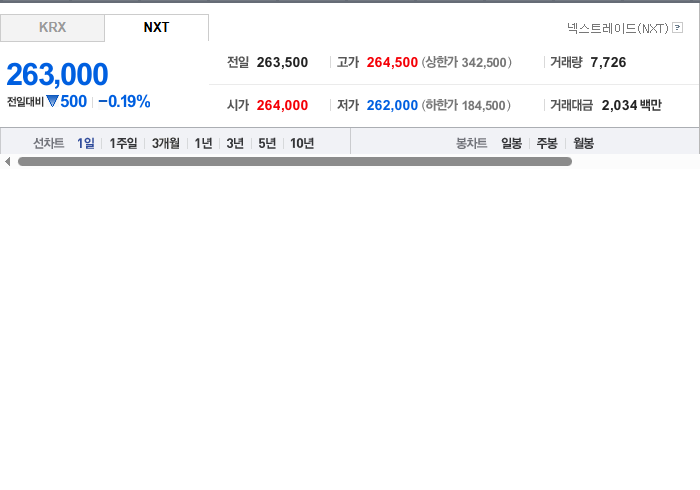Click the 시가 value 264,000
This screenshot has width=700, height=490.
pyautogui.click(x=282, y=105)
